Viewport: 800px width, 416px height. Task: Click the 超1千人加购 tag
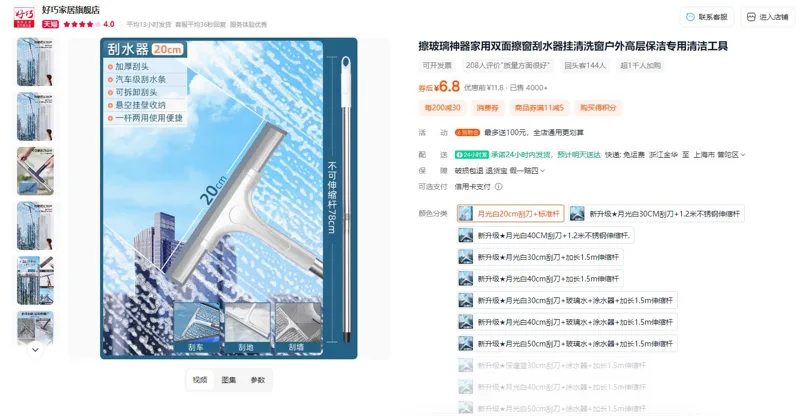click(640, 65)
